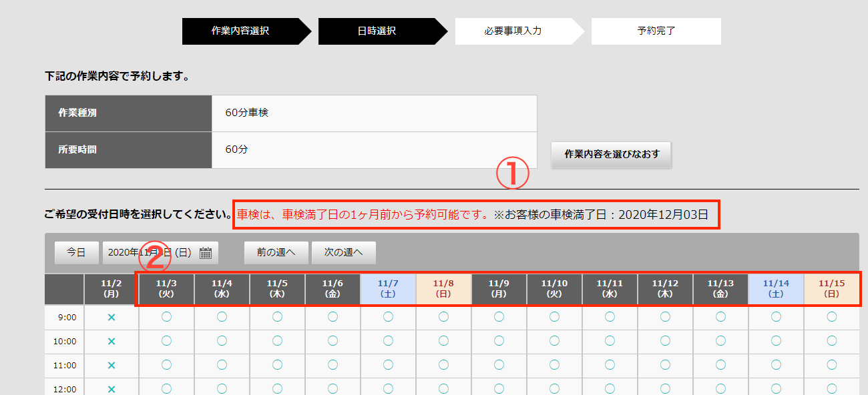Click the 12:00 row label
This screenshot has width=868, height=395.
tap(64, 389)
